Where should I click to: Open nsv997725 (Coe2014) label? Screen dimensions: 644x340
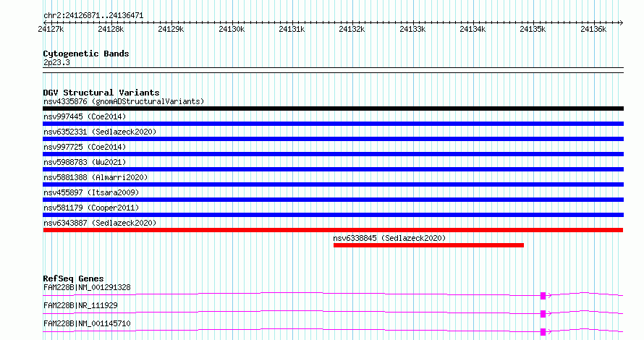point(85,147)
